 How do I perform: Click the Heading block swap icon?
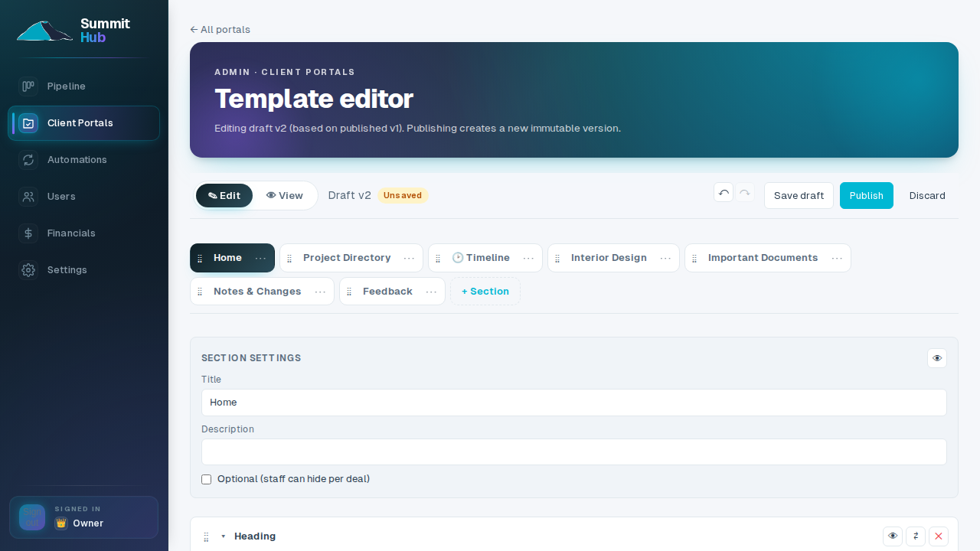916,536
